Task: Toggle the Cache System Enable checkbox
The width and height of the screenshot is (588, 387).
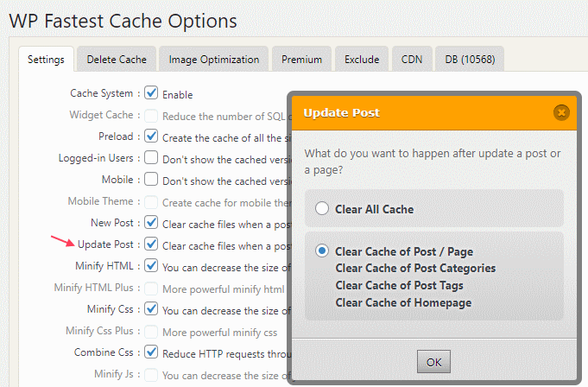Action: coord(151,92)
